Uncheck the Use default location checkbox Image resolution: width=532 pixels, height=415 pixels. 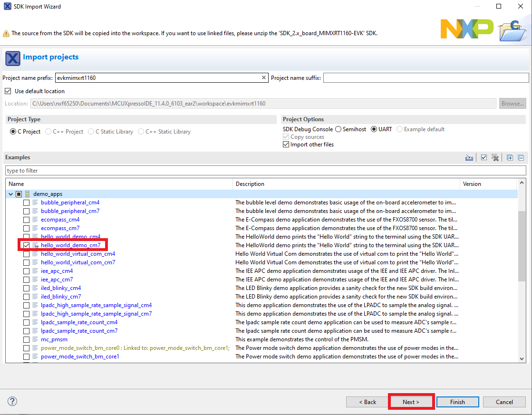point(8,91)
